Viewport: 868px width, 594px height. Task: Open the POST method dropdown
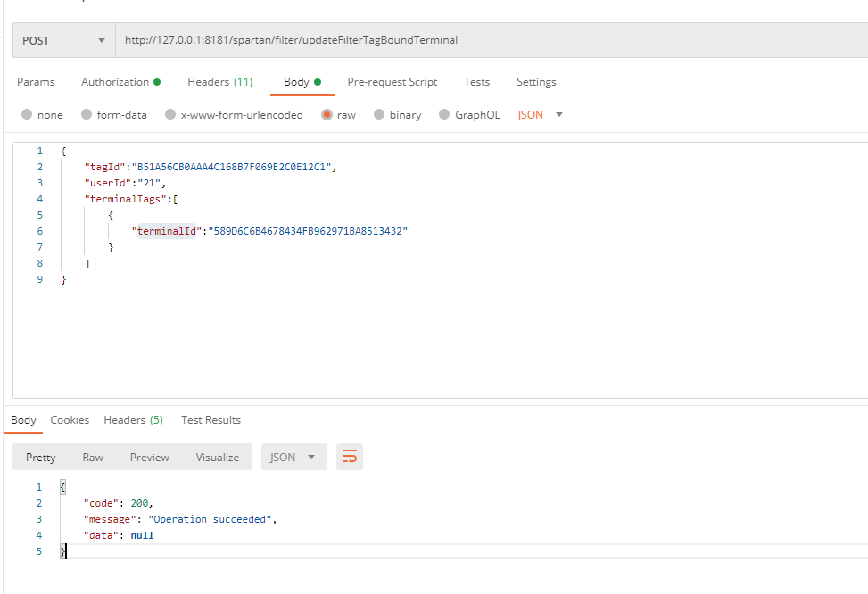(x=63, y=41)
